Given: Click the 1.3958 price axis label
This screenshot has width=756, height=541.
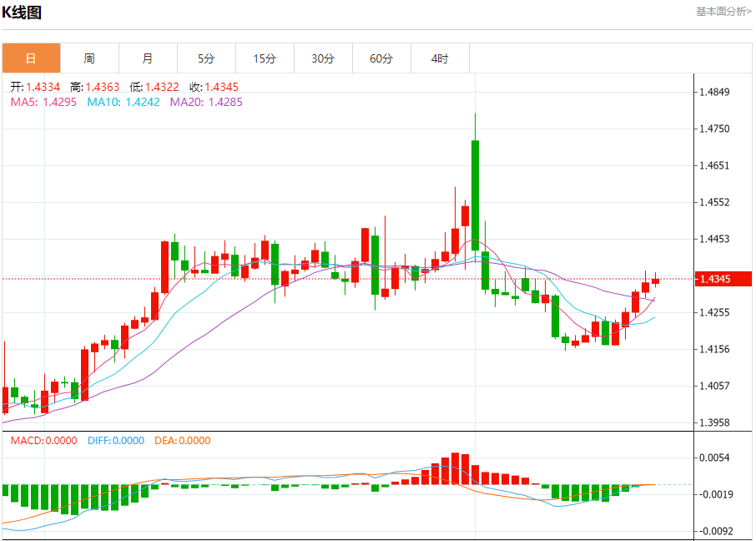Looking at the screenshot, I should coord(714,422).
